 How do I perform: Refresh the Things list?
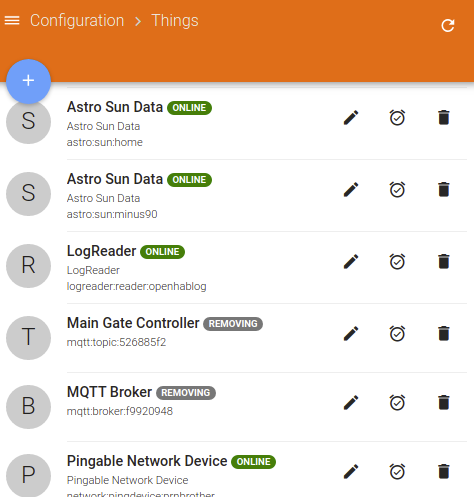coord(448,25)
